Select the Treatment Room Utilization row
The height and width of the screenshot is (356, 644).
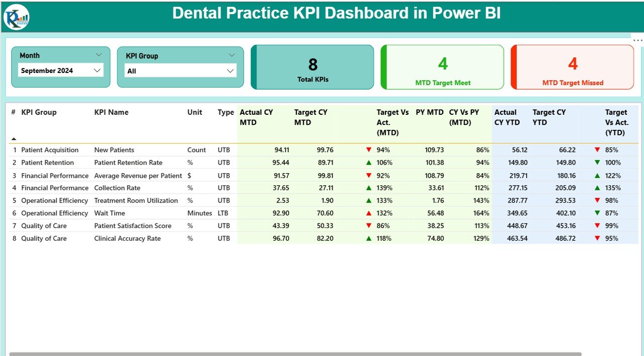coord(136,200)
